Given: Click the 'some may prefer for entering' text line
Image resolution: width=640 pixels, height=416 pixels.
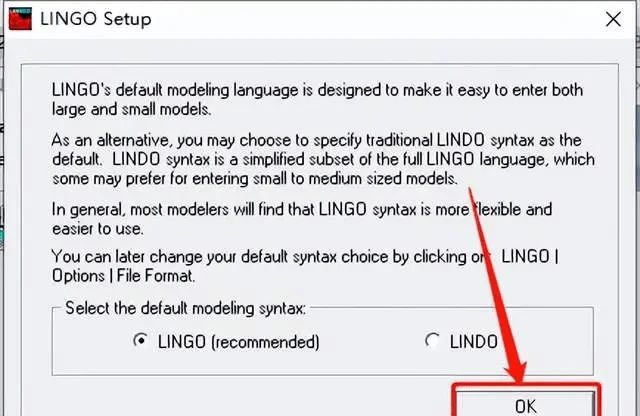Looking at the screenshot, I should (255, 179).
